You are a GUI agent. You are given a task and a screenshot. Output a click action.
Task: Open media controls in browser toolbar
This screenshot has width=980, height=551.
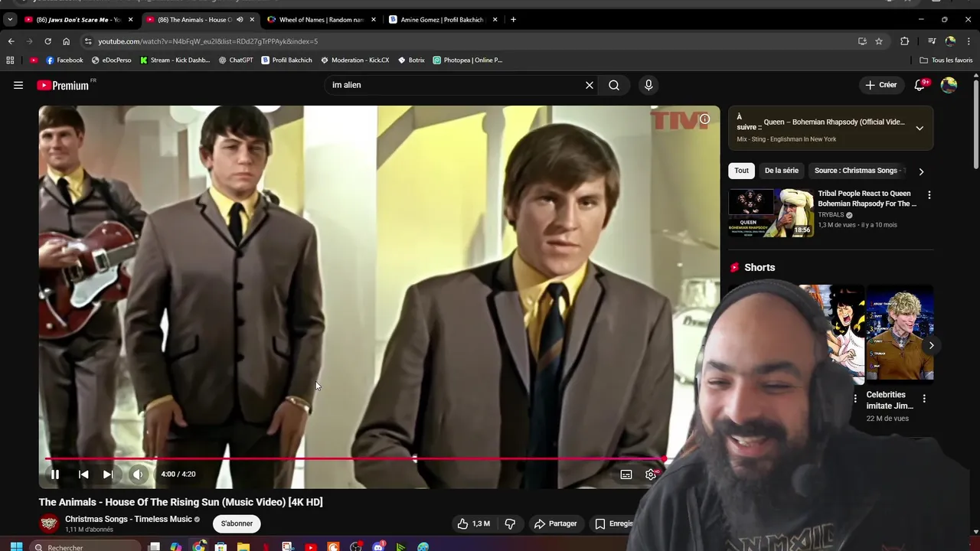point(932,41)
